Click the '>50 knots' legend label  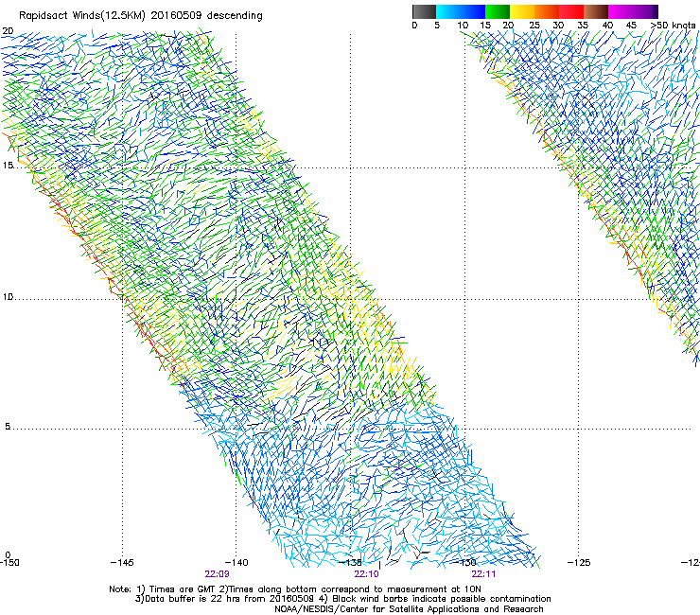(x=674, y=26)
